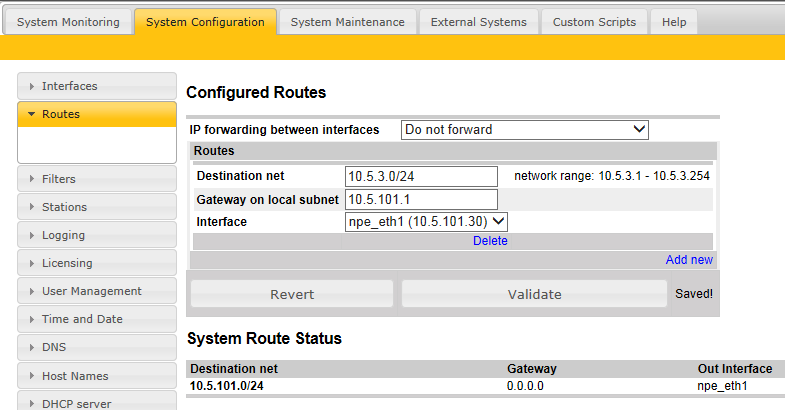Click the Add new route link
Screen dimensions: 785x410
point(689,260)
